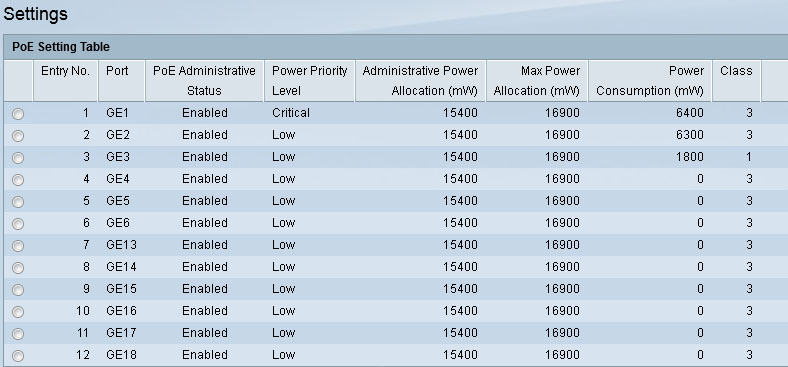Click the GE4 port cell
The height and width of the screenshot is (367, 788).
click(118, 179)
